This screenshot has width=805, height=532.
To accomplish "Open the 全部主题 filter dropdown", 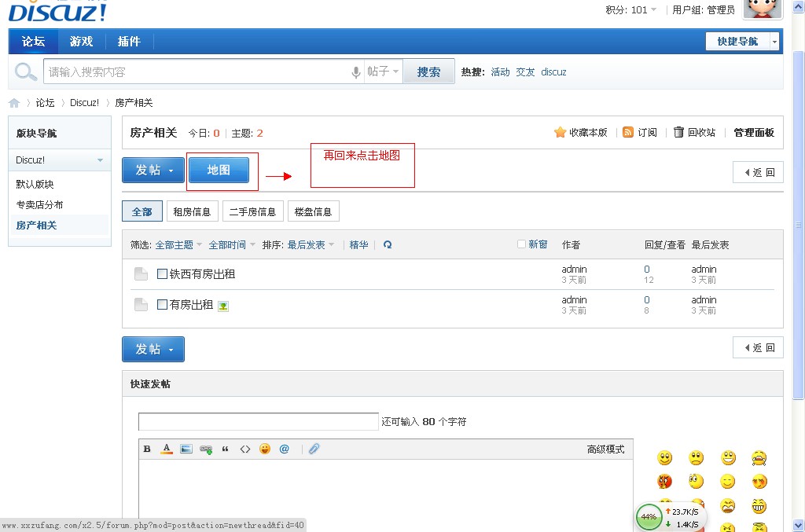I will point(178,244).
